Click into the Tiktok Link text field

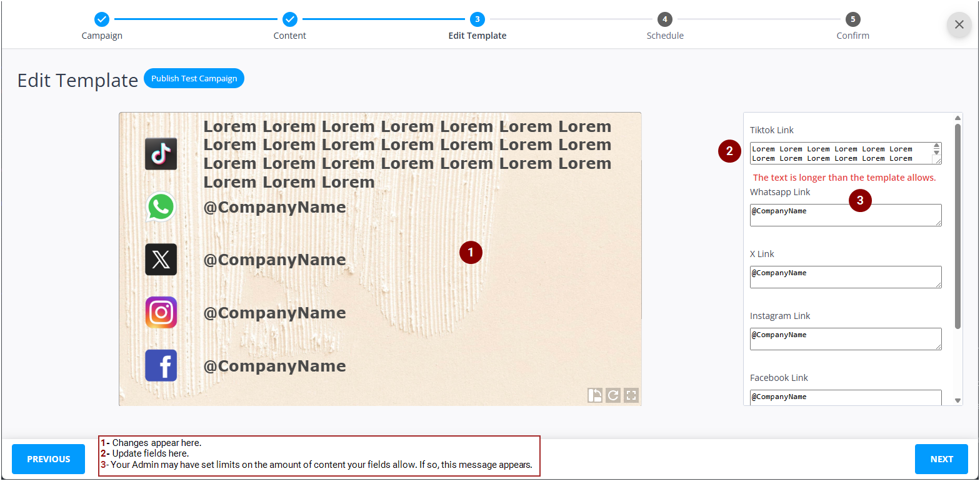(x=841, y=153)
